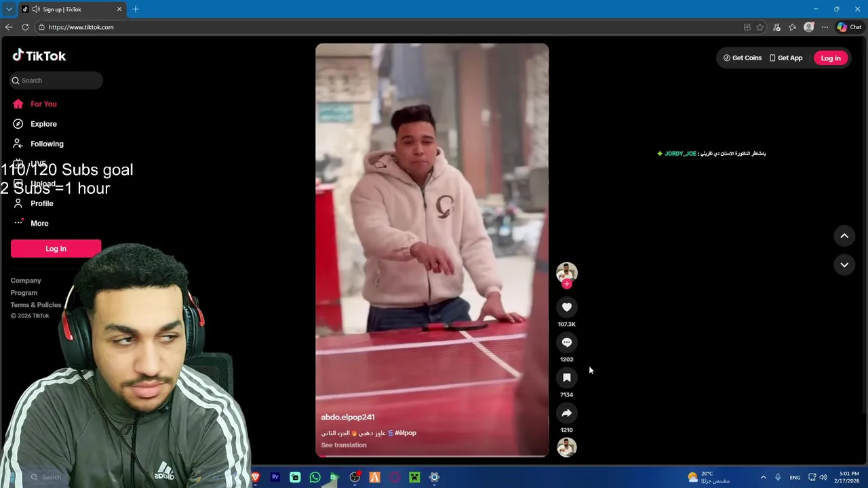Screen dimensions: 868x488
Task: Save video with the bookmark icon
Action: [567, 378]
